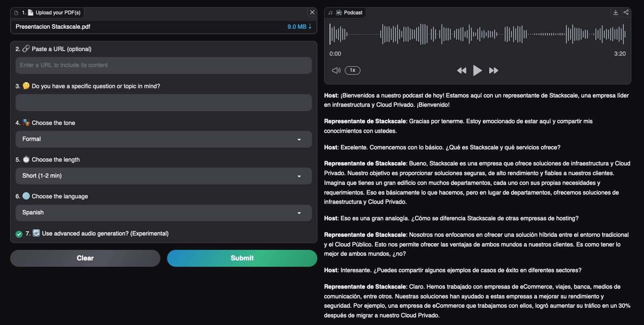Screen dimensions: 644x325
Task: Click the Podcast label music note icon
Action: (x=330, y=13)
